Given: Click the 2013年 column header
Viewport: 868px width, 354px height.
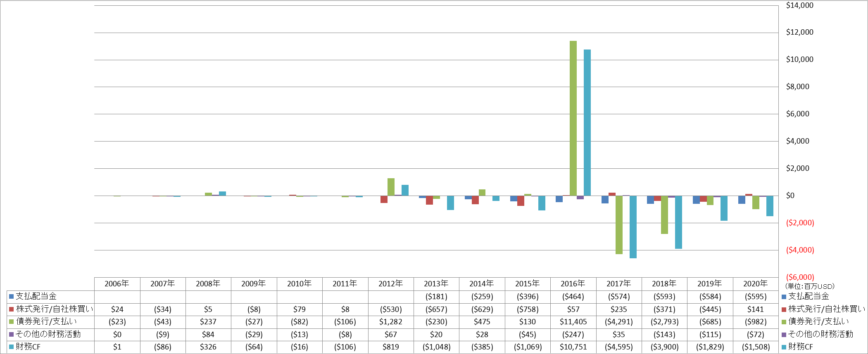Looking at the screenshot, I should pos(436,283).
